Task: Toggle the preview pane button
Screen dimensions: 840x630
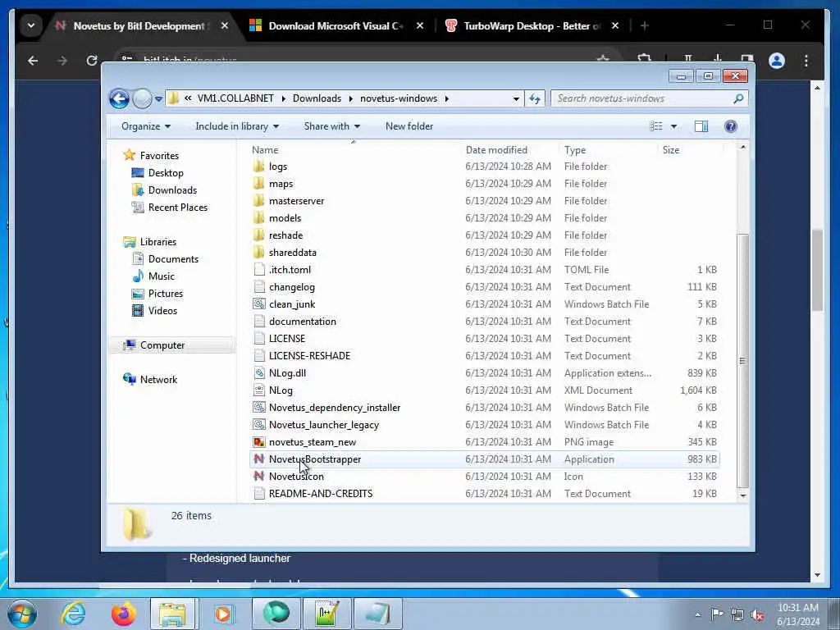Action: [x=701, y=126]
